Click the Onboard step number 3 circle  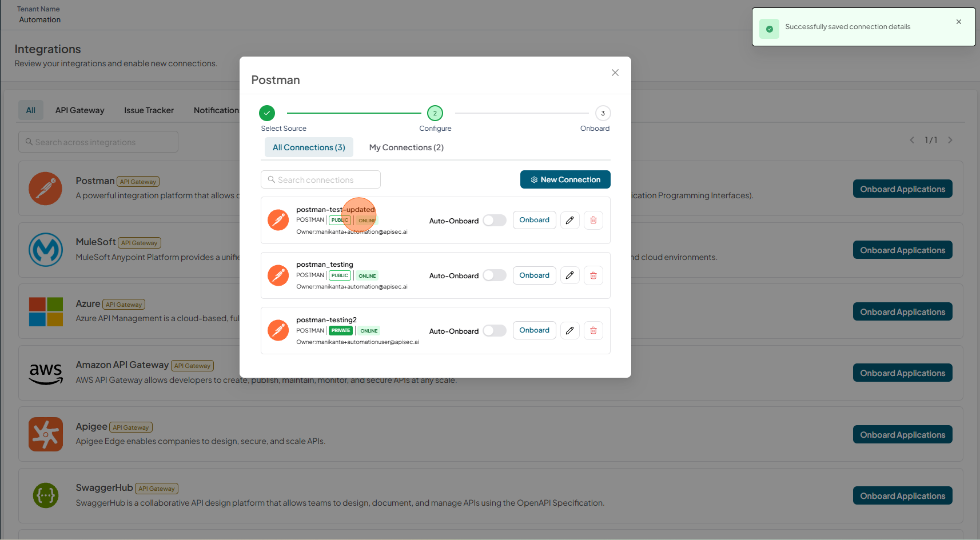pyautogui.click(x=603, y=113)
